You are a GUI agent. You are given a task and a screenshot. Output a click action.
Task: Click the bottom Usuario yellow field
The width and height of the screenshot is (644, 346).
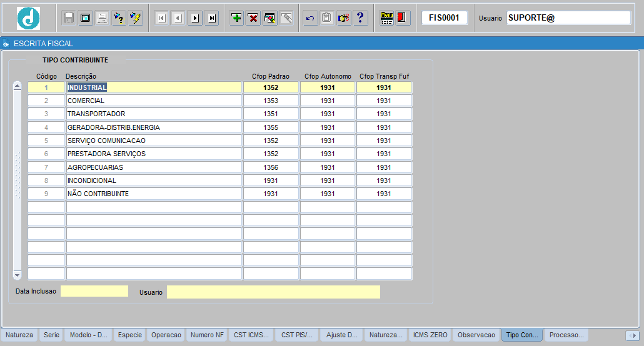click(273, 292)
